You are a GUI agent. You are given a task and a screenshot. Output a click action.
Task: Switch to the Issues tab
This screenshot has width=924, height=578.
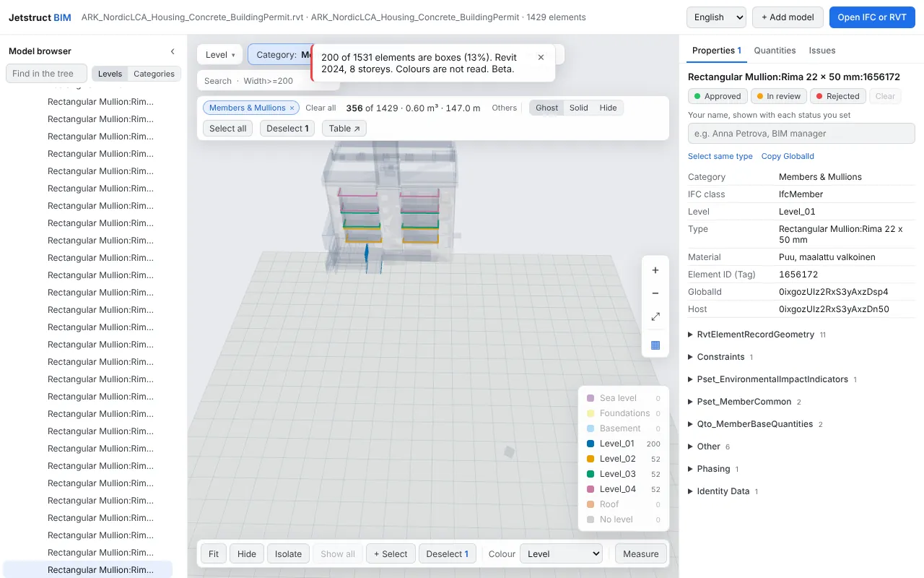(822, 51)
